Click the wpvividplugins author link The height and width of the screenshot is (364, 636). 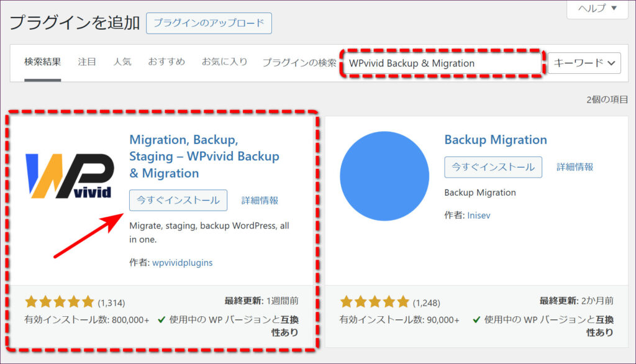182,263
